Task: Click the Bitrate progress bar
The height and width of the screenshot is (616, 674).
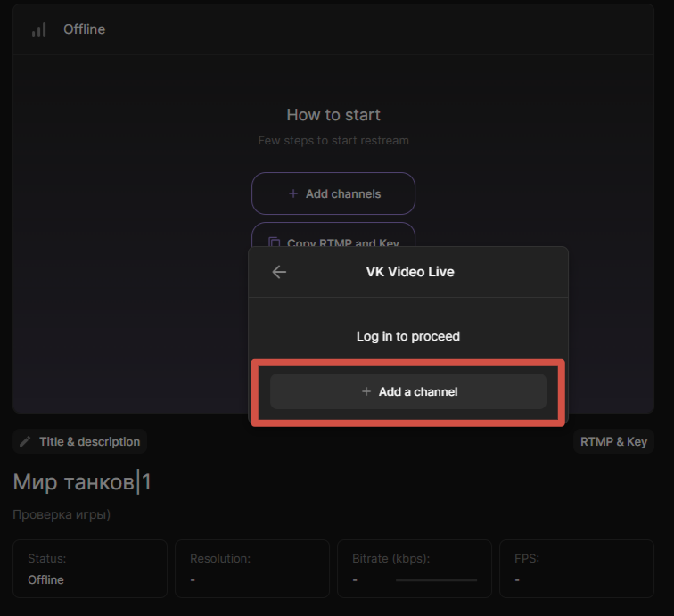Action: pyautogui.click(x=436, y=579)
